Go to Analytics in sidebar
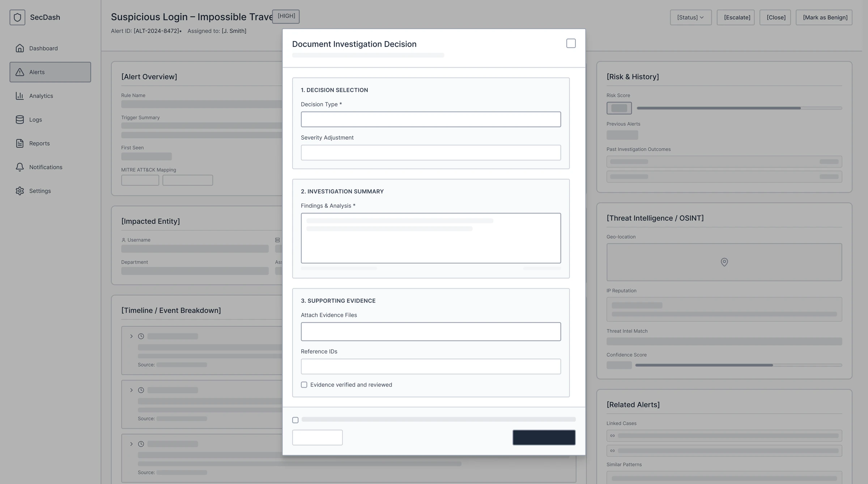 click(50, 95)
